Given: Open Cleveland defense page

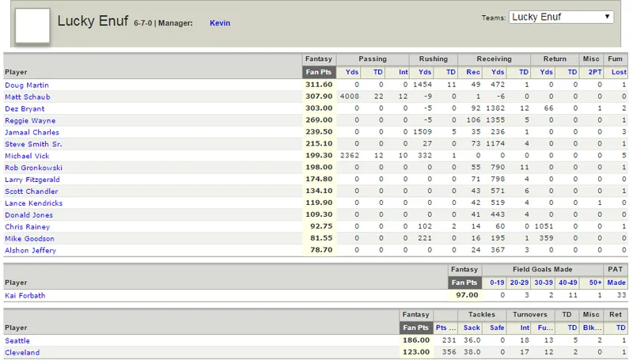Looking at the screenshot, I should click(22, 352).
